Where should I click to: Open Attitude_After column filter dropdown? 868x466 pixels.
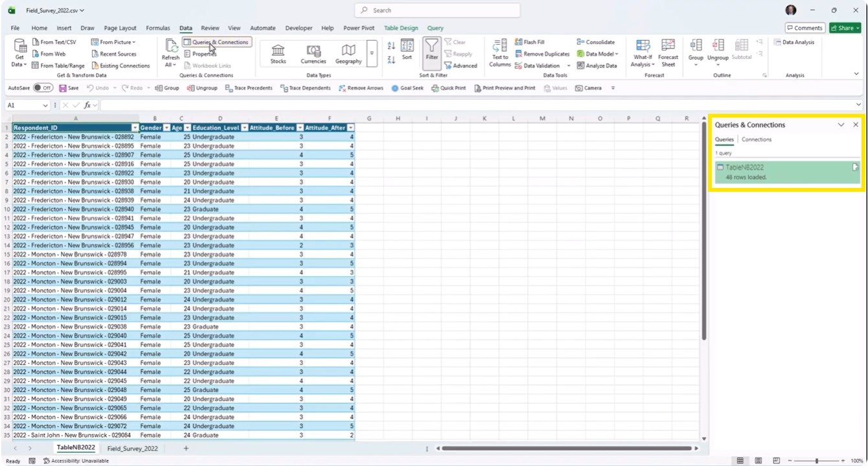pos(350,128)
